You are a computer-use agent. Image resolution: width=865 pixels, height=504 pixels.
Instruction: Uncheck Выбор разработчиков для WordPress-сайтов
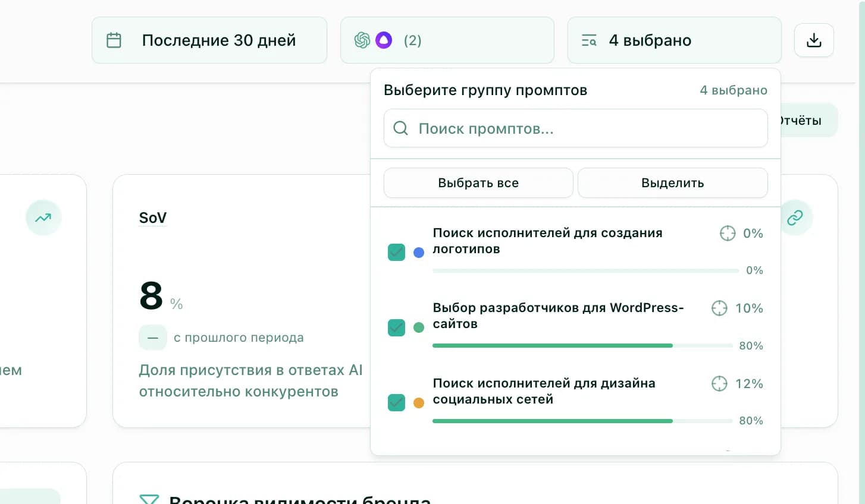[x=396, y=327]
